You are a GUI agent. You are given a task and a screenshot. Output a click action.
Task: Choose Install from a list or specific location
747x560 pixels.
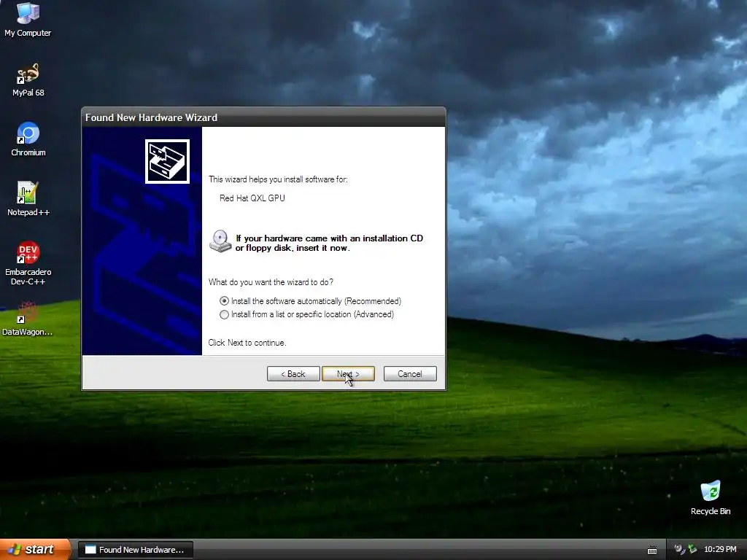307,314
